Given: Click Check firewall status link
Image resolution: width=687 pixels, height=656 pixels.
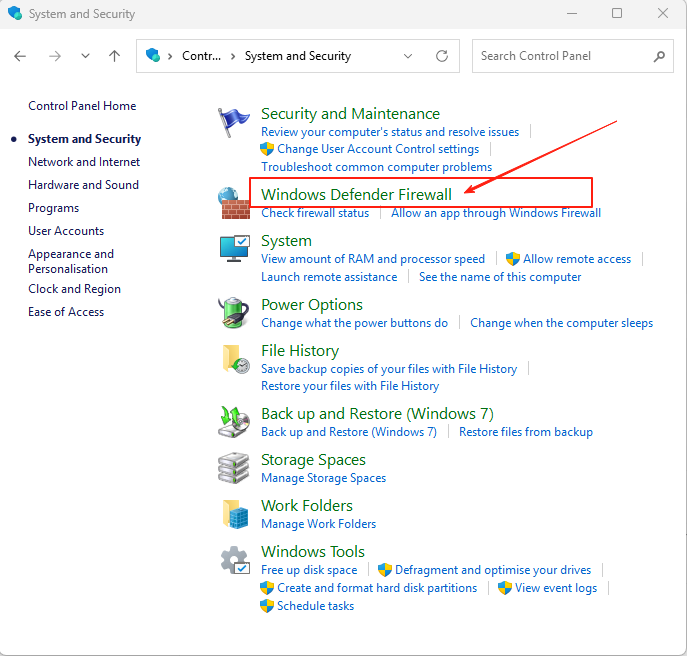Looking at the screenshot, I should (x=315, y=213).
